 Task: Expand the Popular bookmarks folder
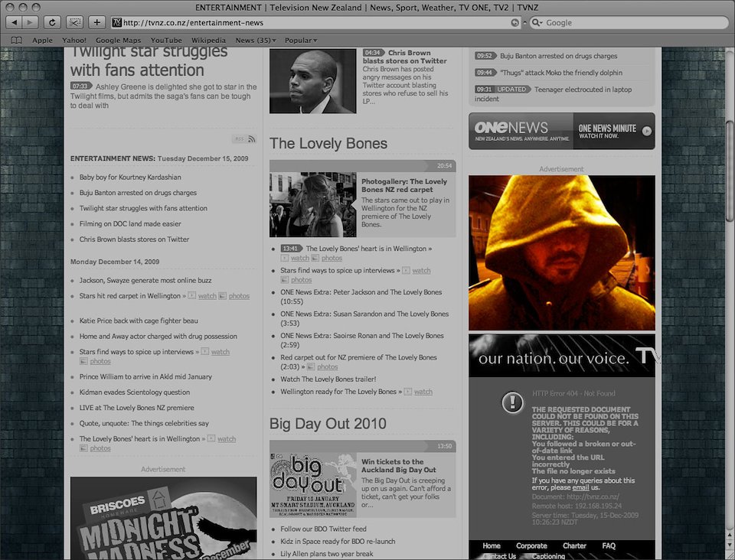(x=301, y=41)
